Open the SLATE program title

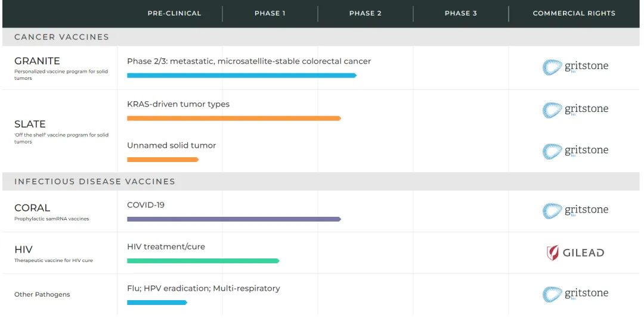click(x=30, y=124)
